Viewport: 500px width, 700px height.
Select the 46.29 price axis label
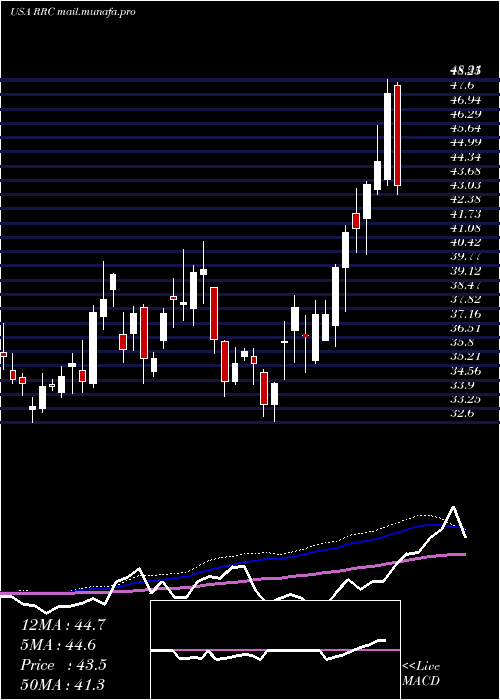(x=465, y=114)
